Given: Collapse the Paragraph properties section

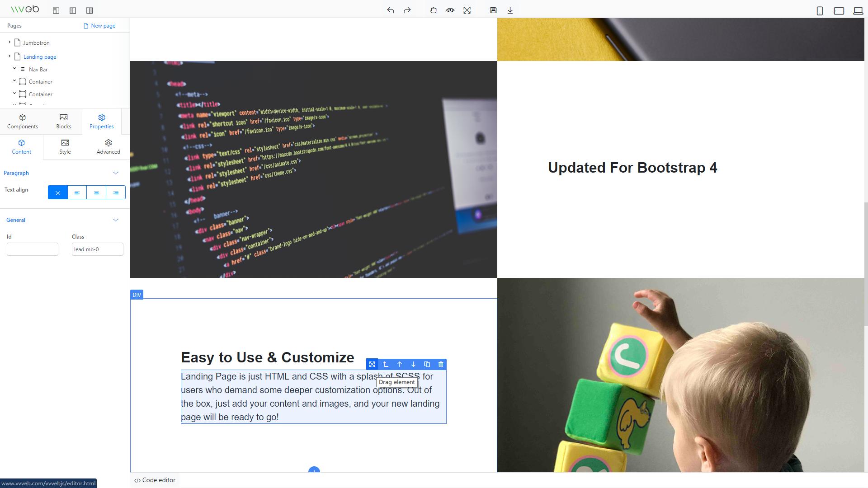Looking at the screenshot, I should coord(115,173).
